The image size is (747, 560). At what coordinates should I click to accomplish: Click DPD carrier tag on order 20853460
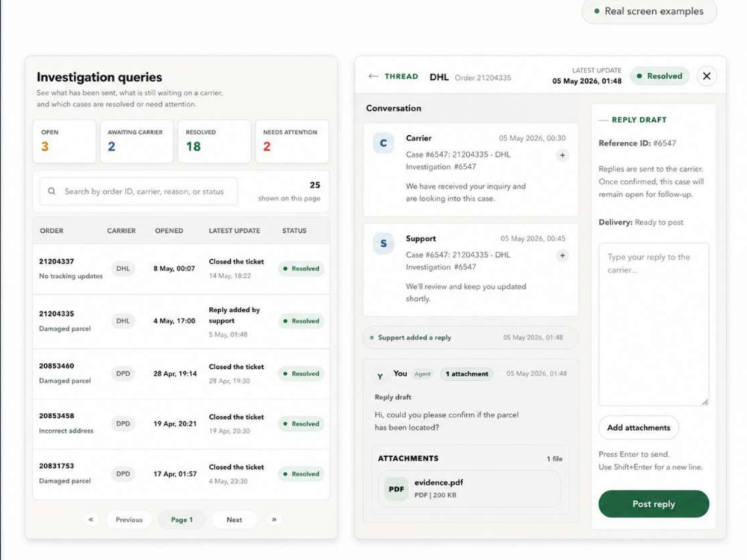click(123, 374)
